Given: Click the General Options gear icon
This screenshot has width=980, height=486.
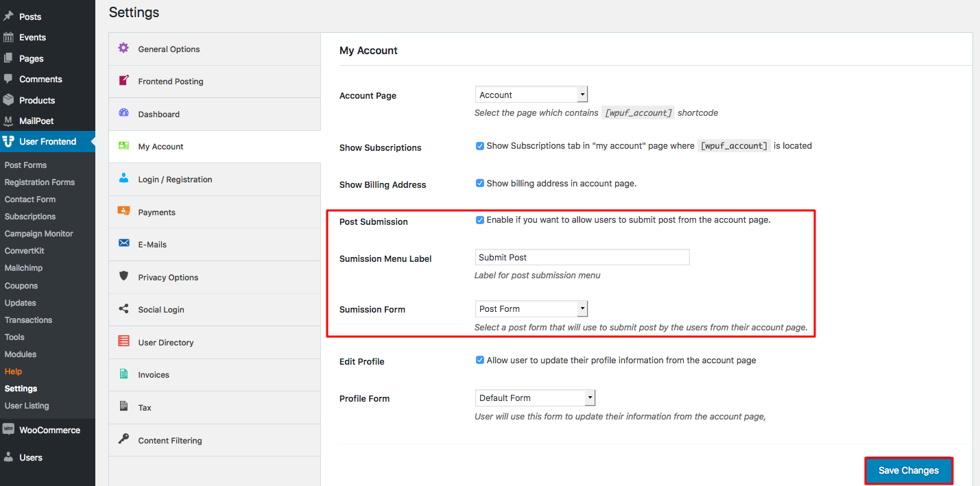Looking at the screenshot, I should pos(123,48).
